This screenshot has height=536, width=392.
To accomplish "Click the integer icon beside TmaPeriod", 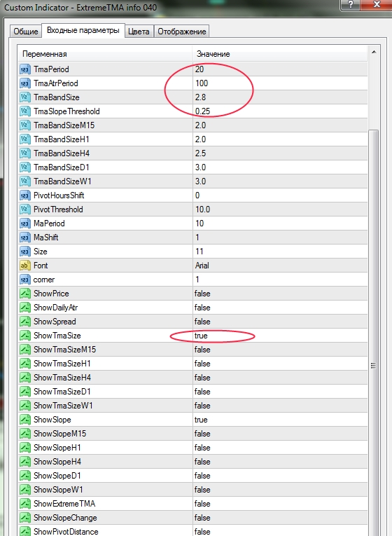I will tap(25, 69).
